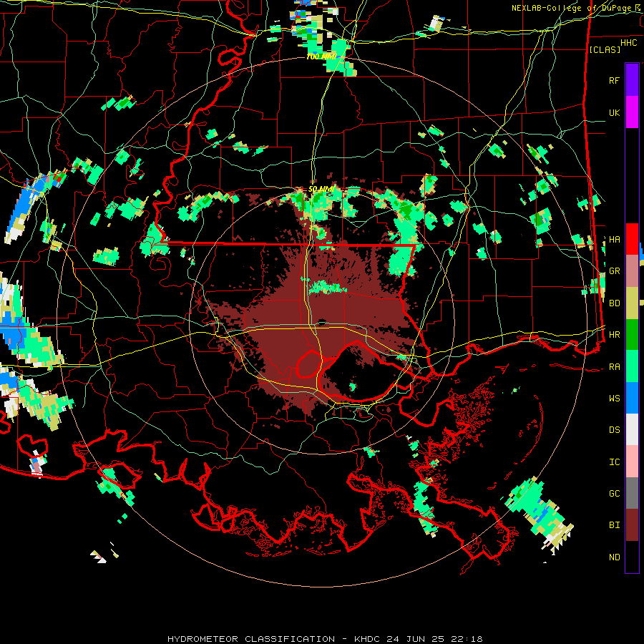The image size is (644, 644).
Task: Click the 100 NMI range ring label
Action: [321, 57]
